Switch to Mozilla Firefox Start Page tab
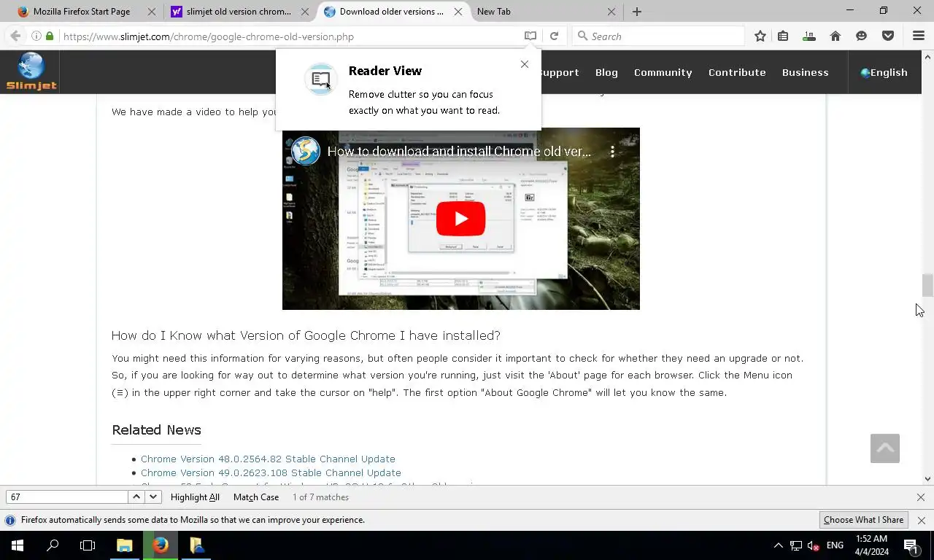This screenshot has width=934, height=560. (82, 12)
